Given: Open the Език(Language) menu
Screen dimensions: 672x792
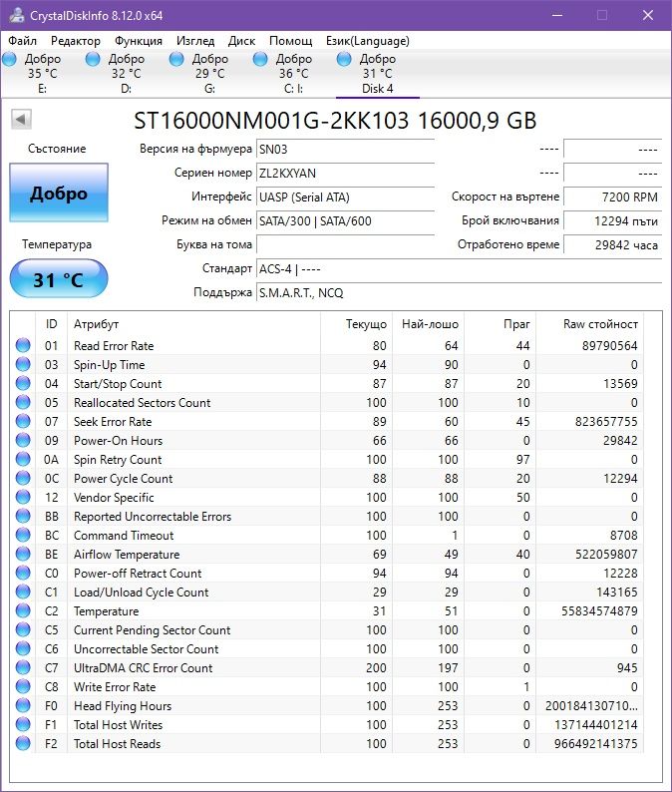Looking at the screenshot, I should (x=368, y=41).
